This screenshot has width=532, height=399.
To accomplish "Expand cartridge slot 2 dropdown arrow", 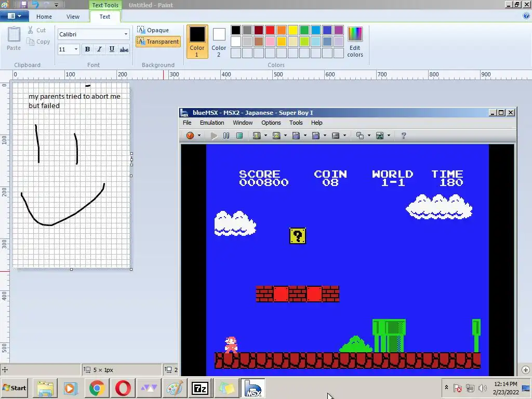I will point(285,136).
